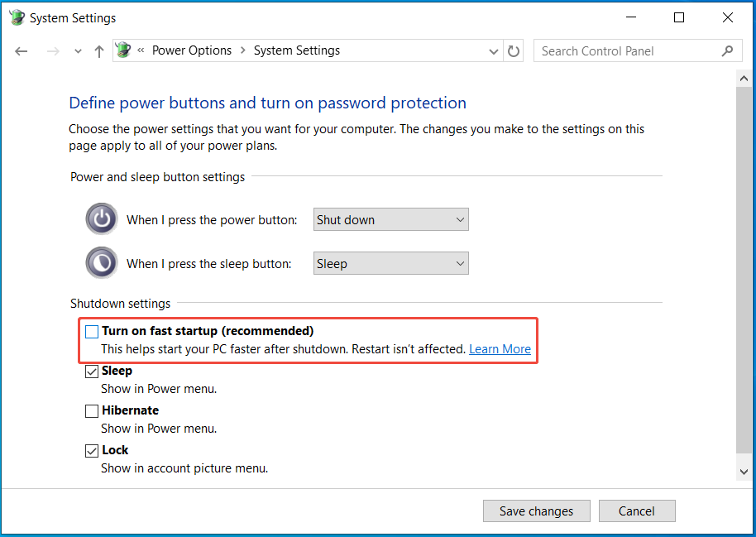The height and width of the screenshot is (537, 756).
Task: Uncheck Lock in account picture menu
Action: (x=92, y=450)
